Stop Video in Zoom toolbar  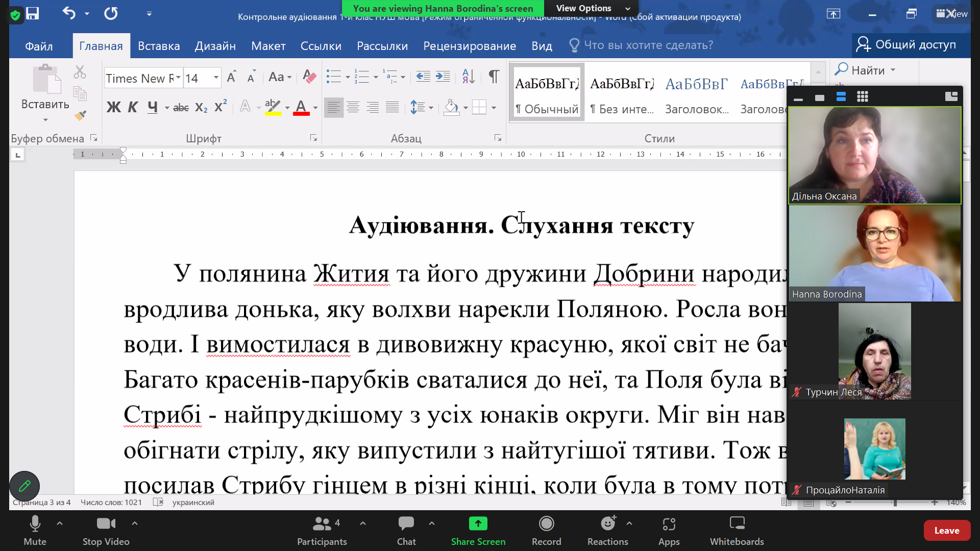coord(106,530)
